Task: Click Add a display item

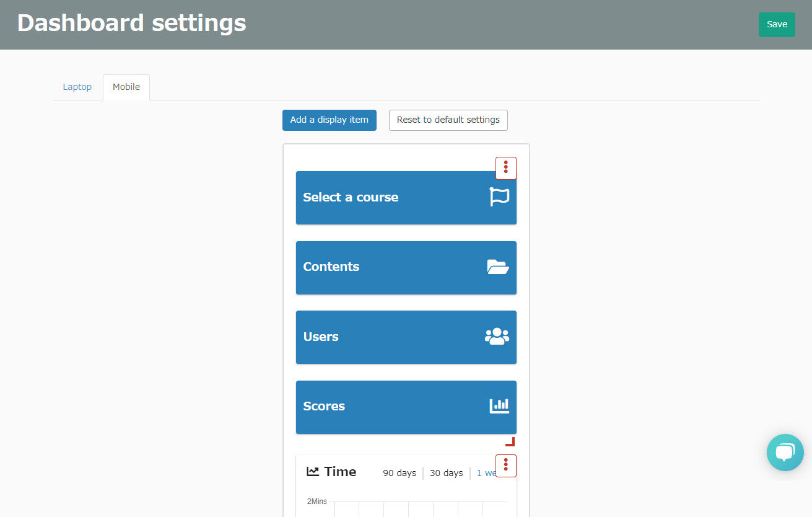Action: (x=330, y=120)
